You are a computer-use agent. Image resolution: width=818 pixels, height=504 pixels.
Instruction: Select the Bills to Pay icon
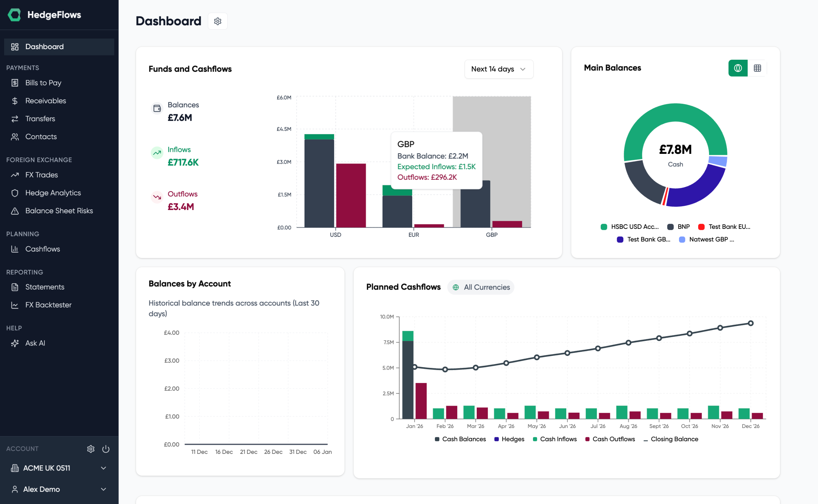(15, 83)
